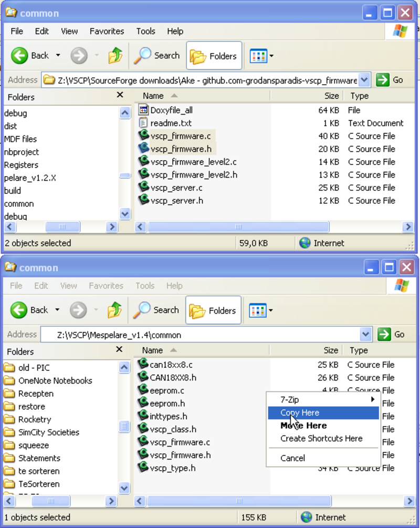Click the Up folder icon in top window
The height and width of the screenshot is (528, 420).
click(x=115, y=56)
